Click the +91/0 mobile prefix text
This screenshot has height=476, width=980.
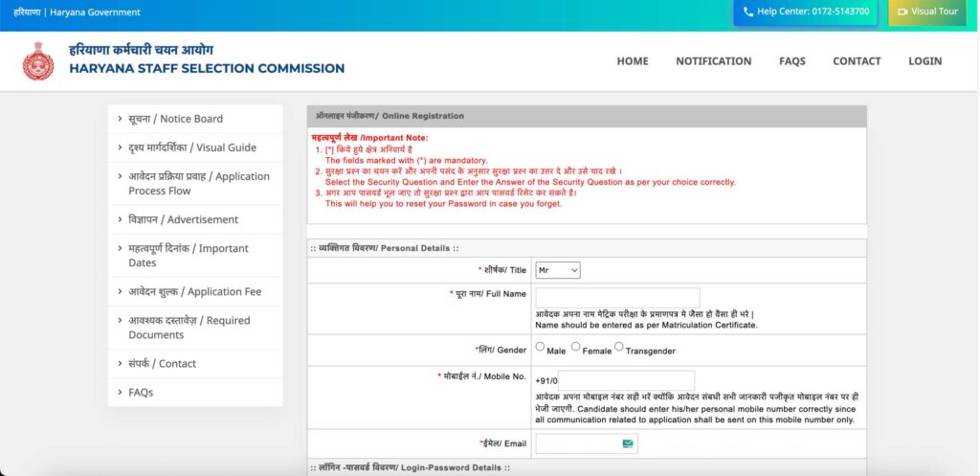[546, 380]
